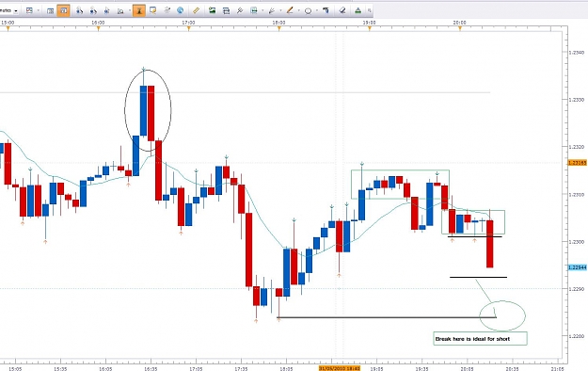
Task: Select the grey pen drawing tool
Action: (x=272, y=10)
